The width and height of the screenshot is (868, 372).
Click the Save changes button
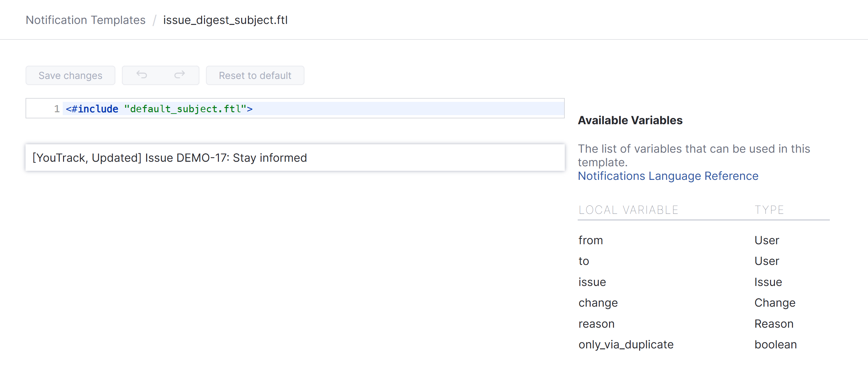click(70, 75)
